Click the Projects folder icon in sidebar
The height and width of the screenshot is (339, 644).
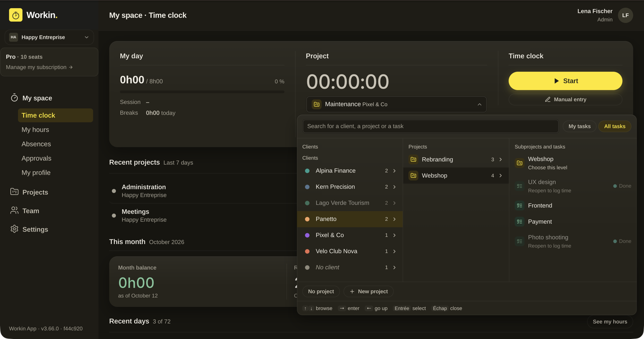click(14, 192)
